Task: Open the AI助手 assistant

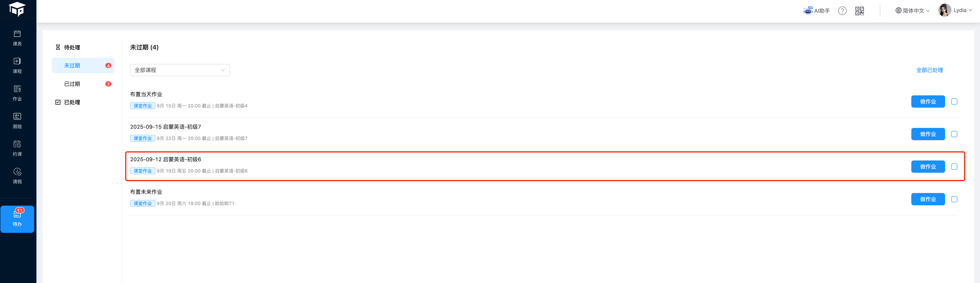Action: (816, 11)
